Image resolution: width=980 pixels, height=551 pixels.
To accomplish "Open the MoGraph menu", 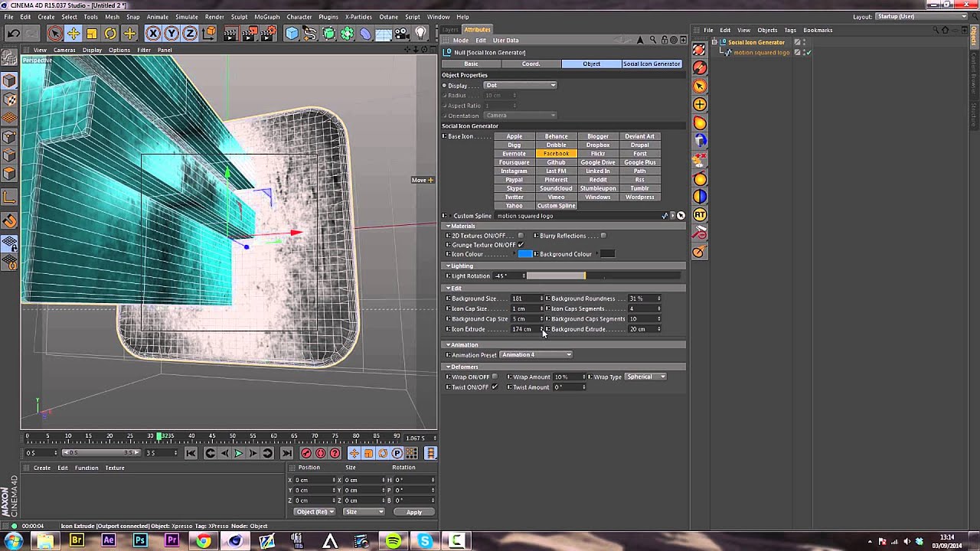I will coord(266,17).
